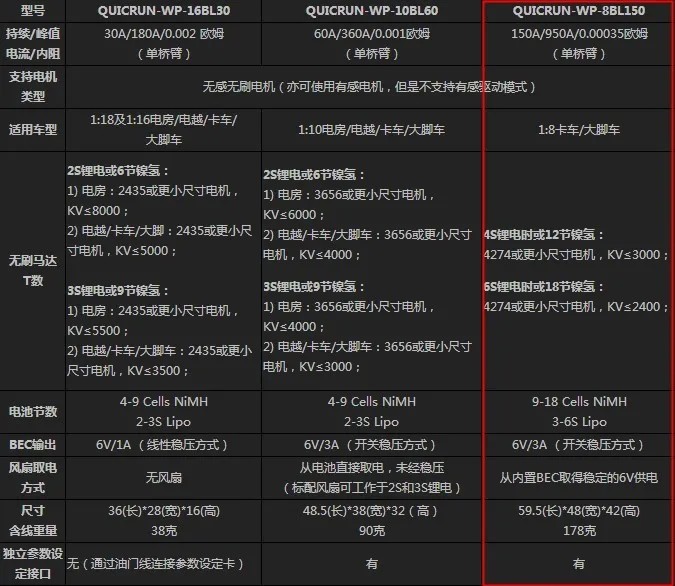Click the 独立参数设定接口 row label
Viewport: 675px width, 586px height.
tap(33, 564)
